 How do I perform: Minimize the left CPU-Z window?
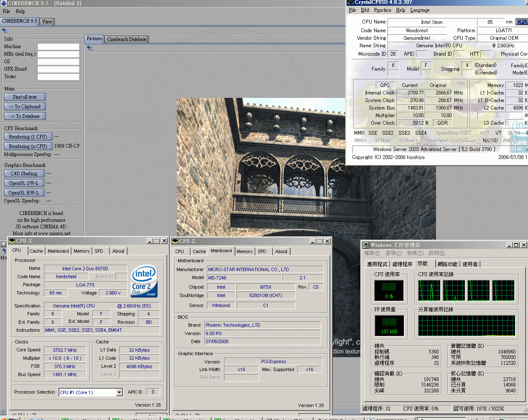pos(150,241)
